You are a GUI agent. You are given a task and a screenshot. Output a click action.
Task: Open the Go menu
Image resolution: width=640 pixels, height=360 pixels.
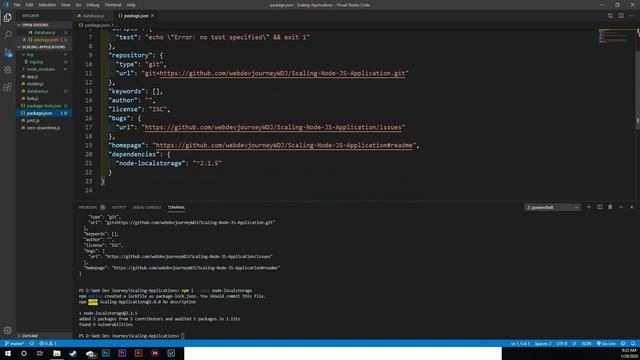78,5
